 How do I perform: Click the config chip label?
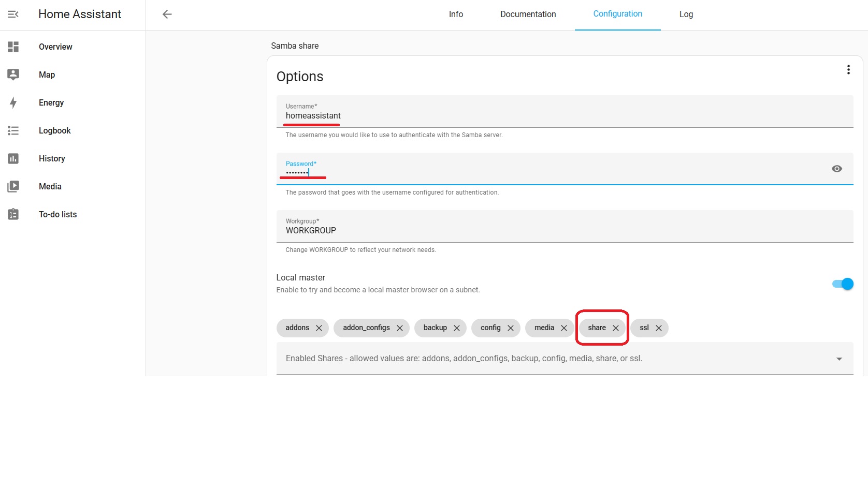pos(490,328)
